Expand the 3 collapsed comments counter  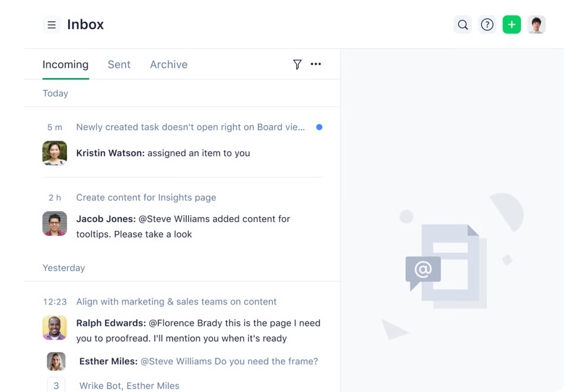click(x=56, y=385)
